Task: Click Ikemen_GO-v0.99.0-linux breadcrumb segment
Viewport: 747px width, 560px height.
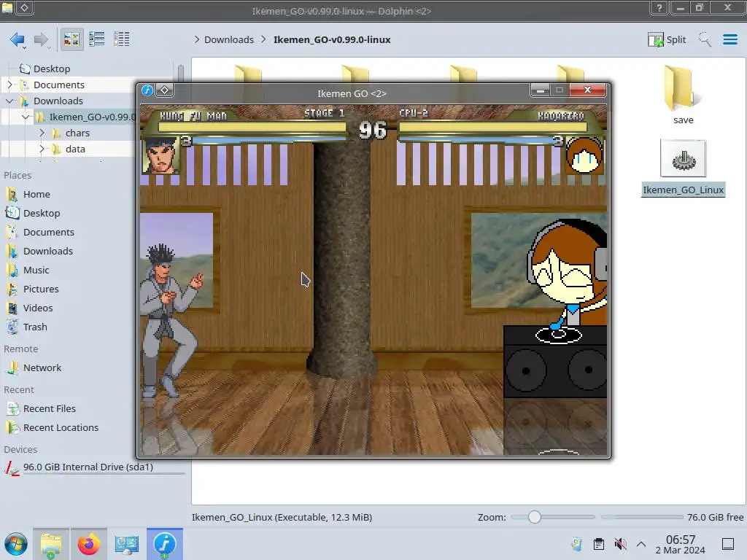Action: 332,39
